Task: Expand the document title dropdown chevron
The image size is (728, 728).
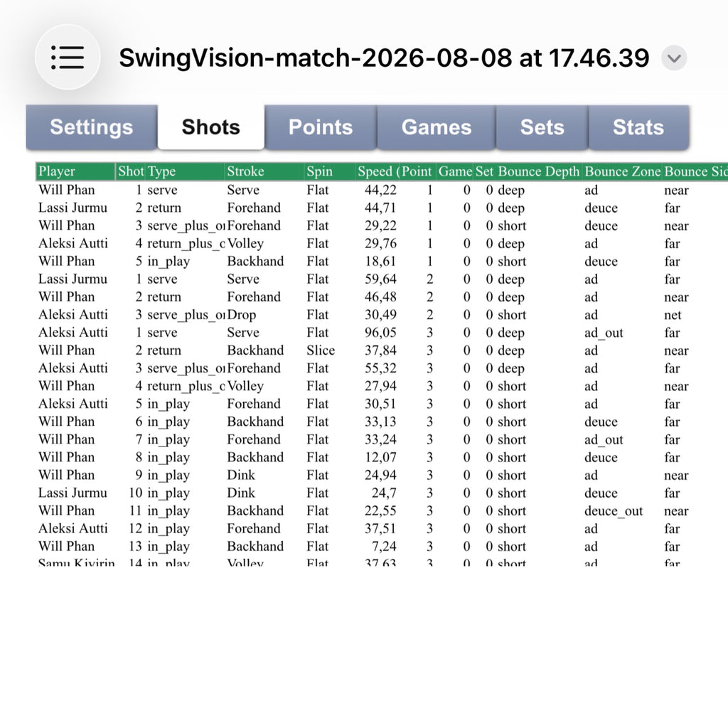Action: point(674,58)
